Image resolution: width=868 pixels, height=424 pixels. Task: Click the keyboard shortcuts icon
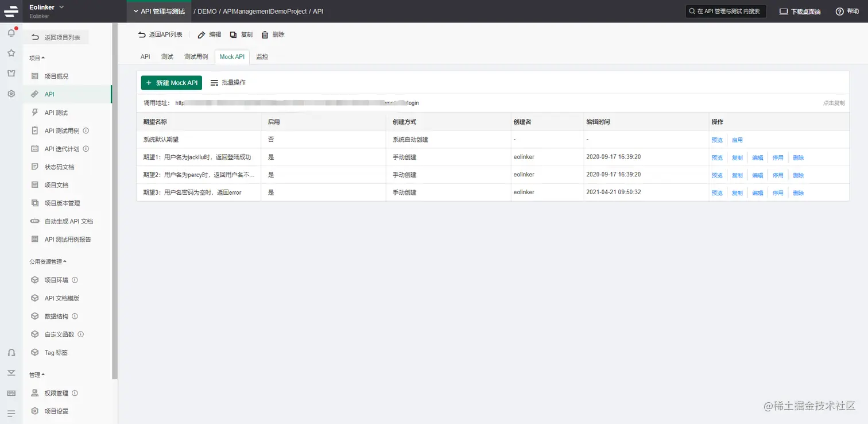11,393
